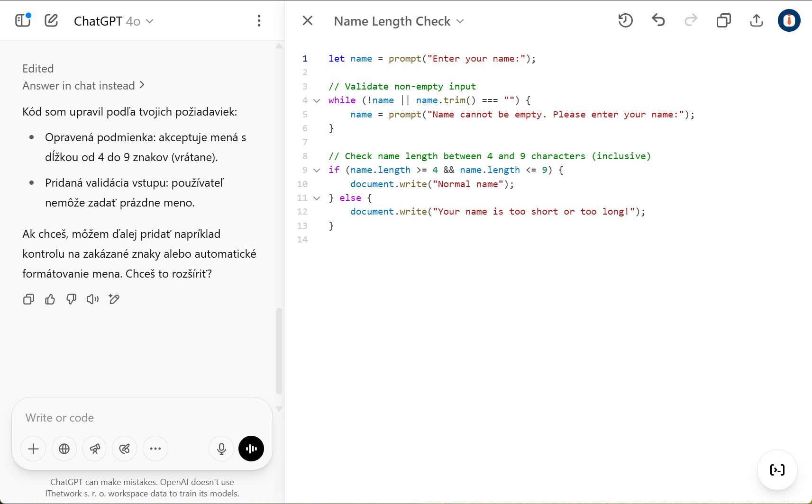Screen dimensions: 812x504
Task: Open the chat options three-dot menu
Action: click(x=259, y=20)
